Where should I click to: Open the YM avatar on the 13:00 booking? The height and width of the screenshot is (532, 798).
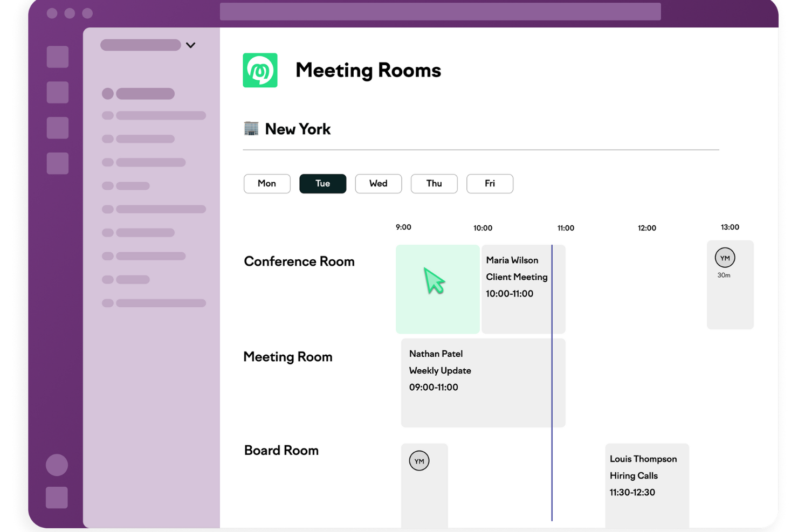coord(724,258)
